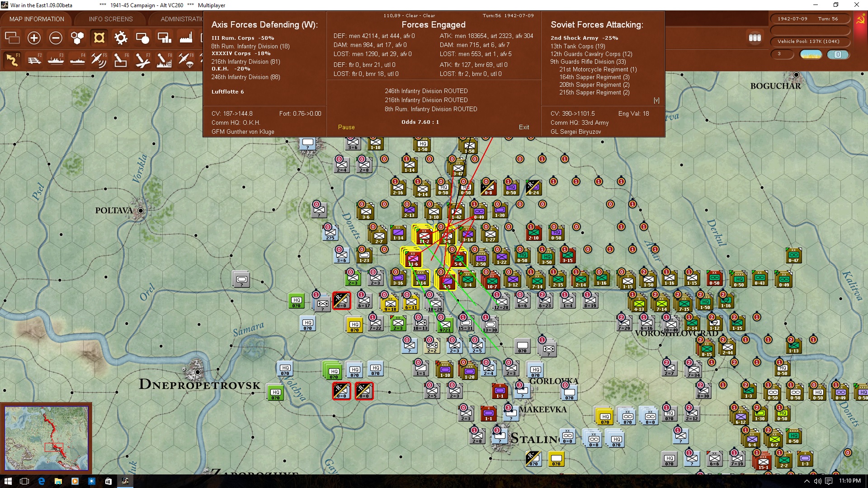Click Exit in the combat report
This screenshot has height=488, width=868.
tap(524, 127)
